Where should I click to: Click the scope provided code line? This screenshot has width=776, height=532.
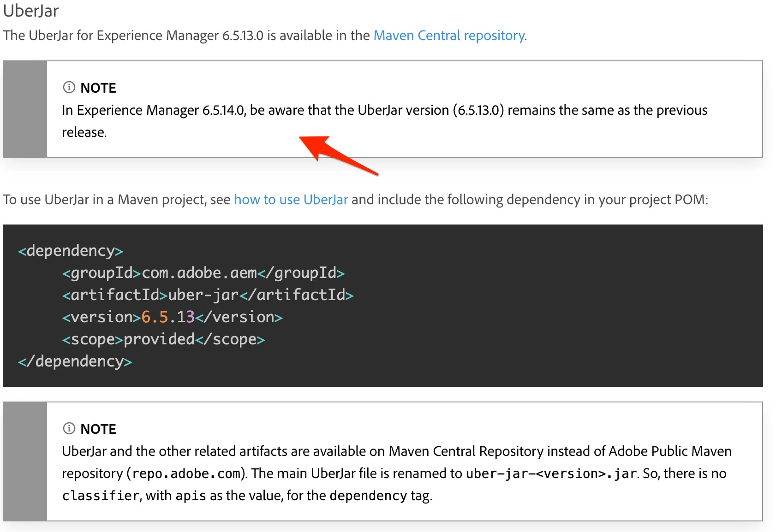163,339
